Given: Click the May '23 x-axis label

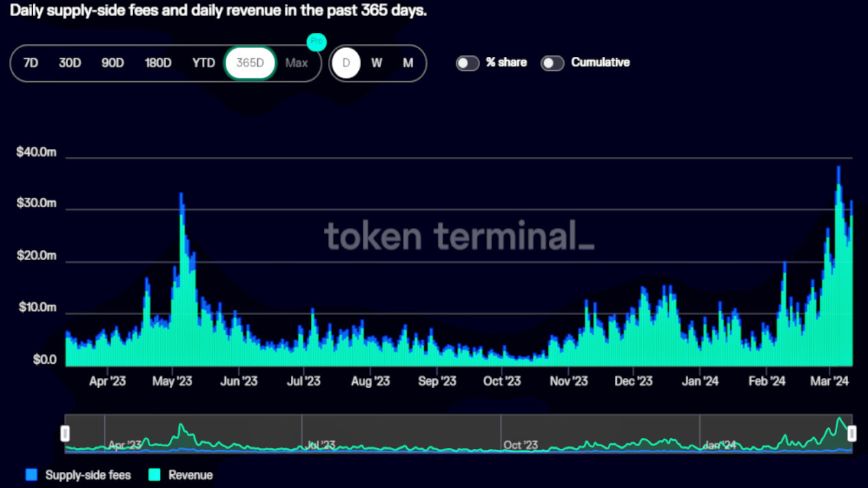Looking at the screenshot, I should (173, 381).
